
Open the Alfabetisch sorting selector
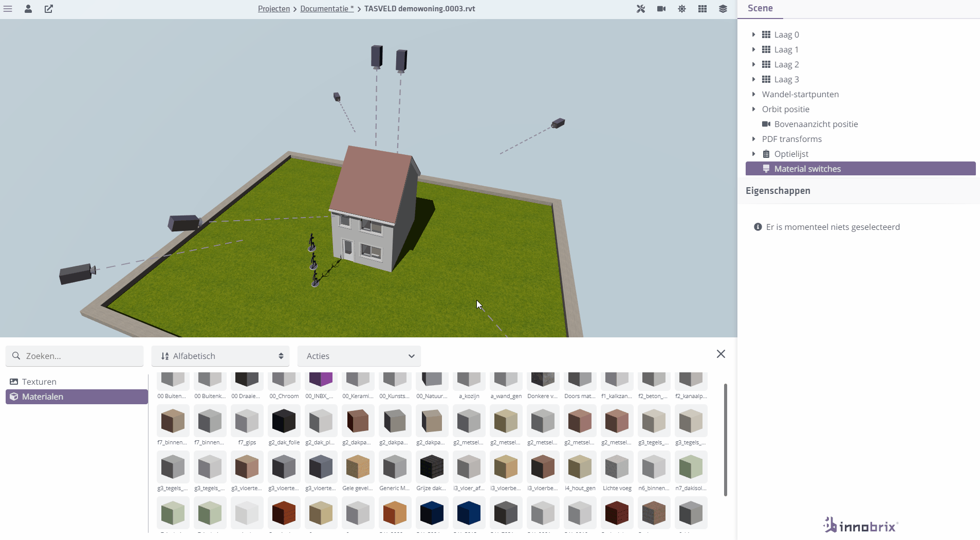(x=220, y=356)
